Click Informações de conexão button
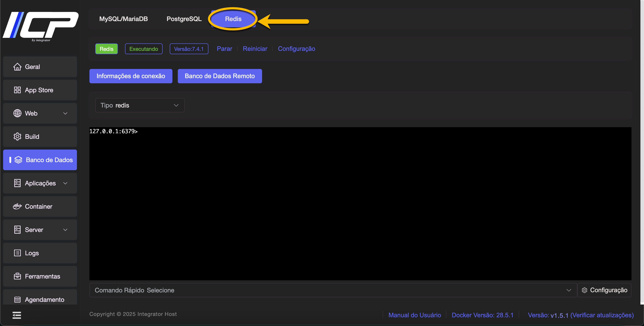 131,76
